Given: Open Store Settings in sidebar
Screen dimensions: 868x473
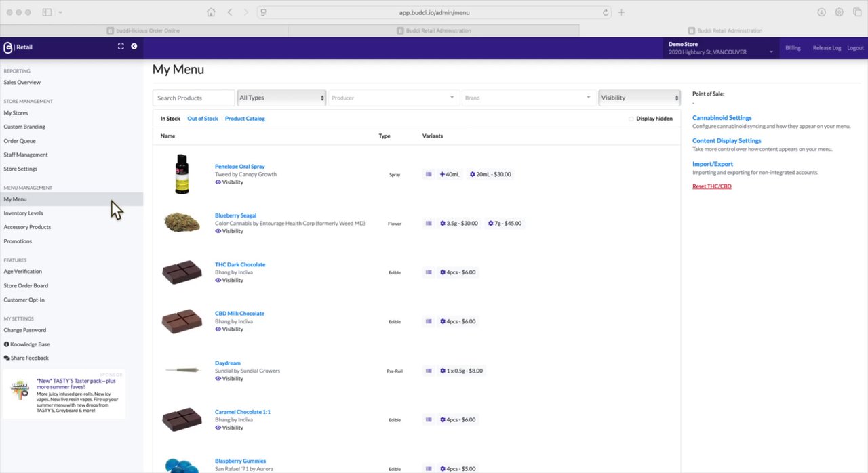Looking at the screenshot, I should (x=20, y=169).
